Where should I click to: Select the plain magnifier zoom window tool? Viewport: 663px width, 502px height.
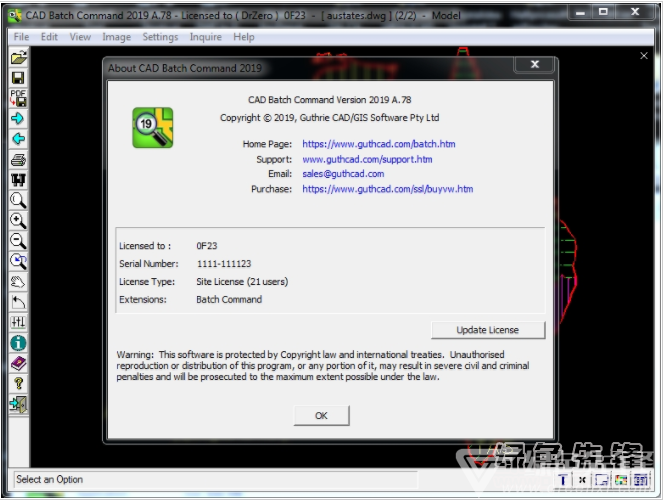click(18, 200)
